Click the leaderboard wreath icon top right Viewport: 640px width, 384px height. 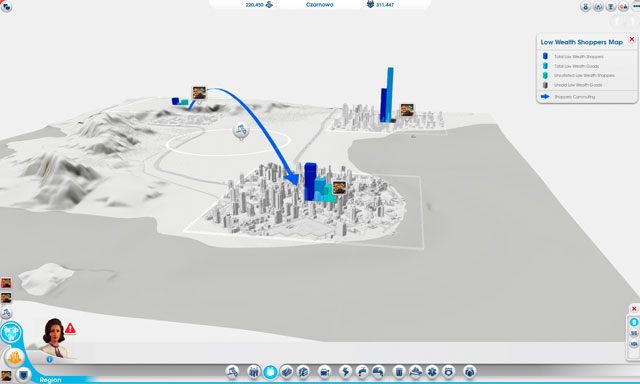(598, 7)
